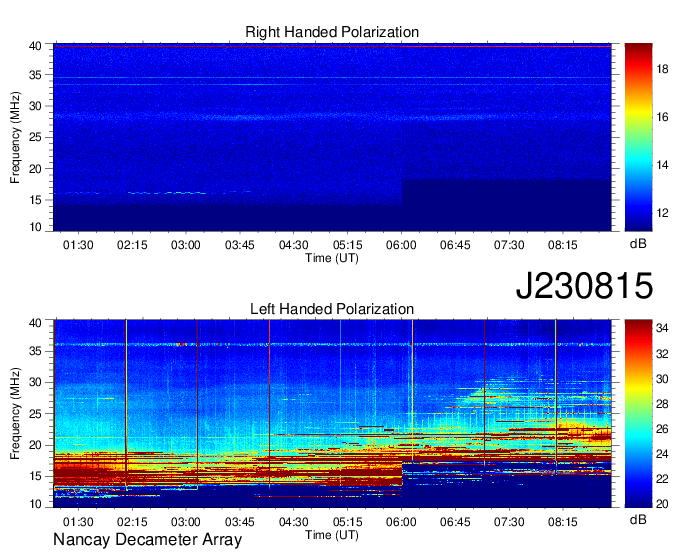The width and height of the screenshot is (680, 552).
Task: Click the "14" tick on the upper colorbar
Action: pos(663,165)
